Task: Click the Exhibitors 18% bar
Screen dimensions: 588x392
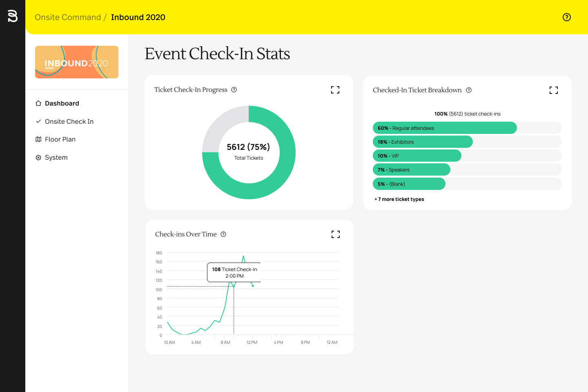Action: coord(423,142)
